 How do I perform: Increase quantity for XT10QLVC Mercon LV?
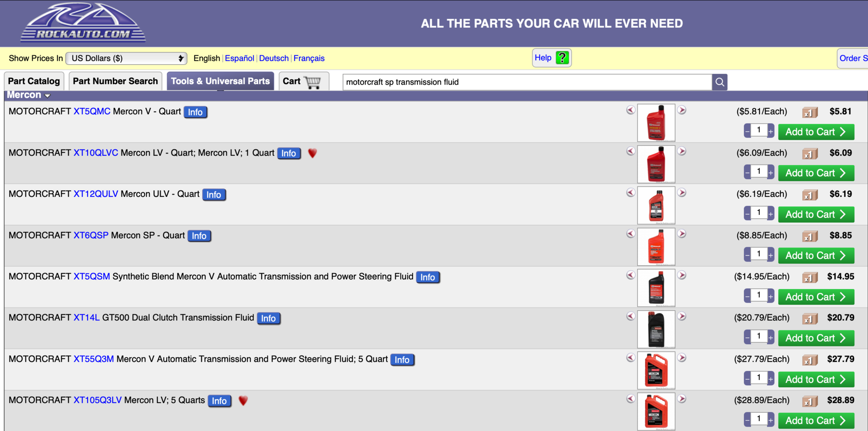[771, 172]
